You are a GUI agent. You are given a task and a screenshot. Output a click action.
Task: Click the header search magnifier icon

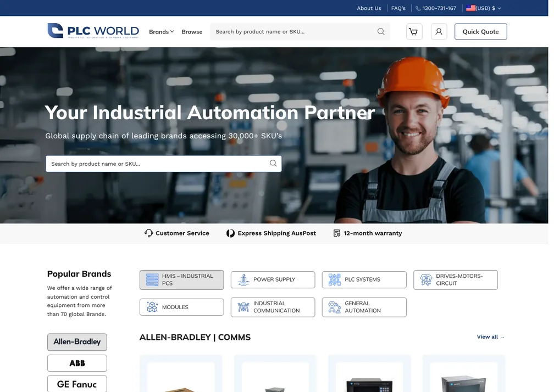tap(381, 32)
